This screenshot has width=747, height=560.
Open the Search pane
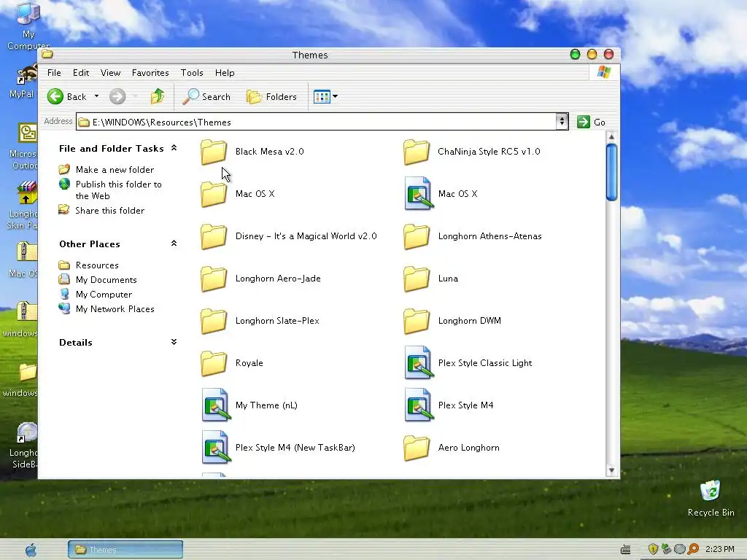(206, 97)
